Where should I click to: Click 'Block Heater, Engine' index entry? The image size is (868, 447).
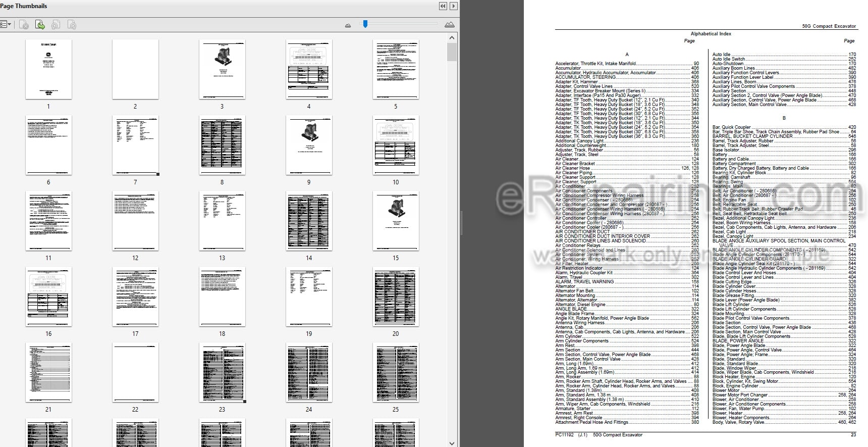tap(734, 377)
